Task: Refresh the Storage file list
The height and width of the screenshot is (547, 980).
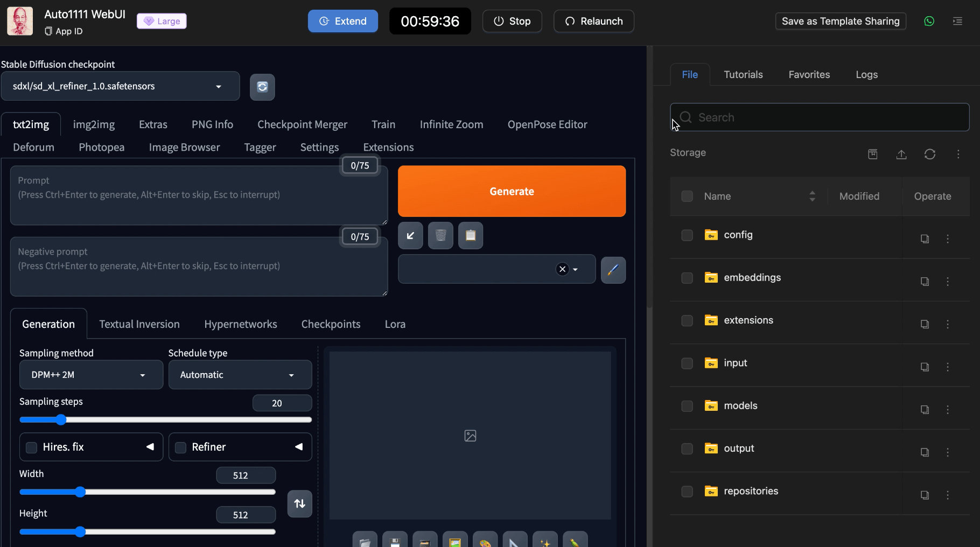Action: click(x=930, y=154)
